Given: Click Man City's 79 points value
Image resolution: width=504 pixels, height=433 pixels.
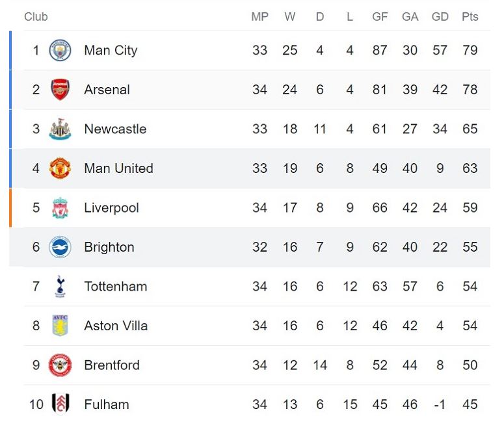Looking at the screenshot, I should [470, 50].
